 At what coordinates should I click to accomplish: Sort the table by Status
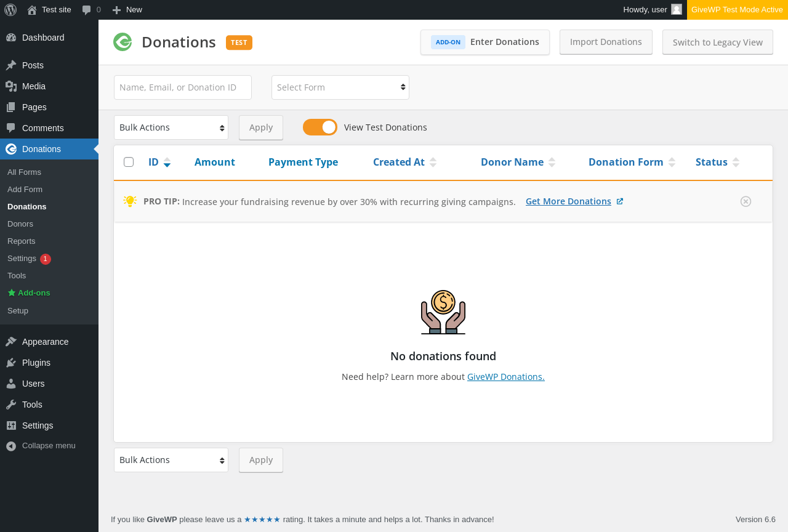pos(717,162)
